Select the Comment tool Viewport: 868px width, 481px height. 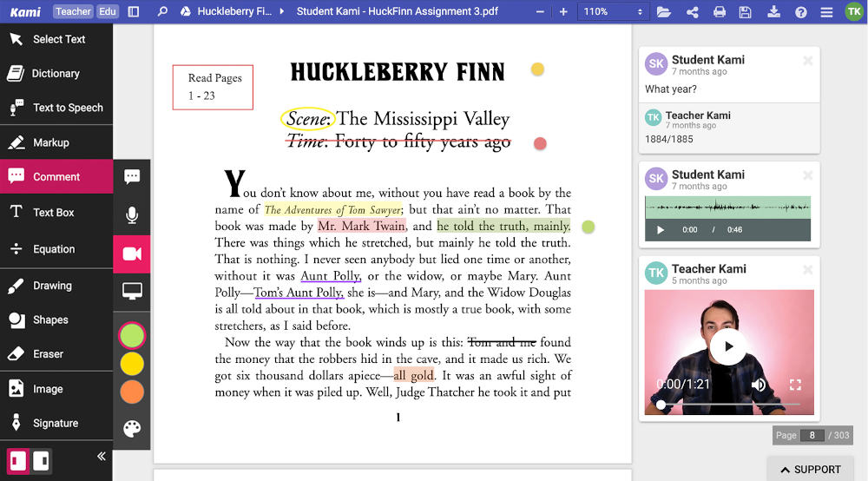pyautogui.click(x=56, y=176)
